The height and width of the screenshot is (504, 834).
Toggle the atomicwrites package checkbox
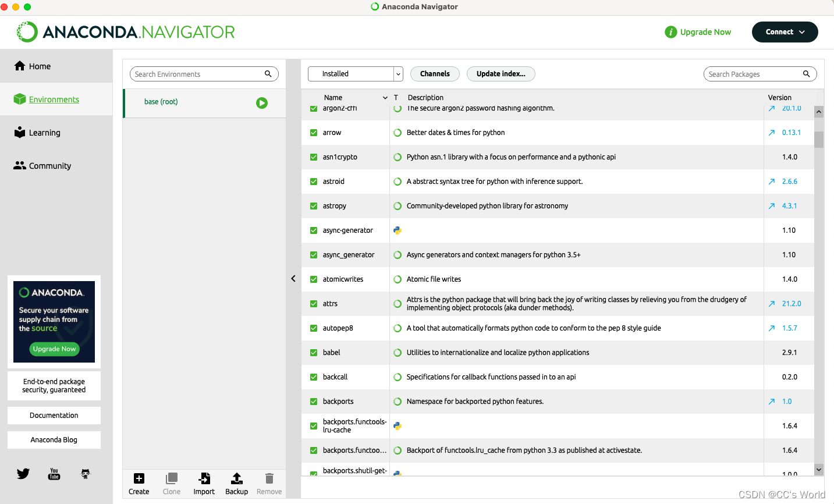click(x=314, y=279)
